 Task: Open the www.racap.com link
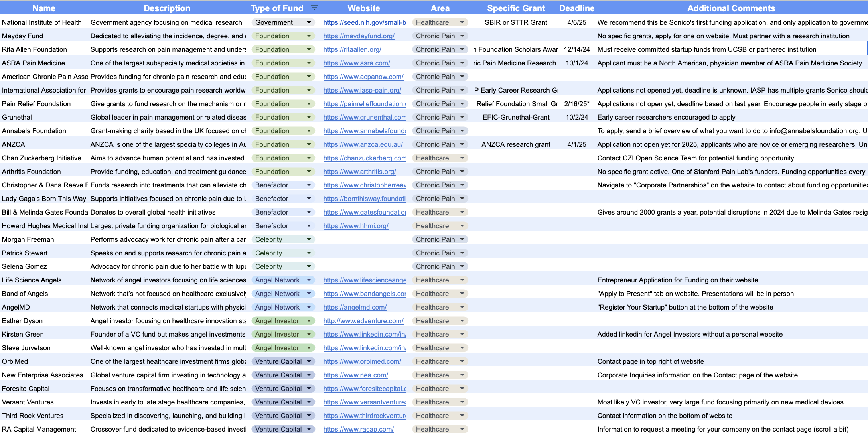358,429
